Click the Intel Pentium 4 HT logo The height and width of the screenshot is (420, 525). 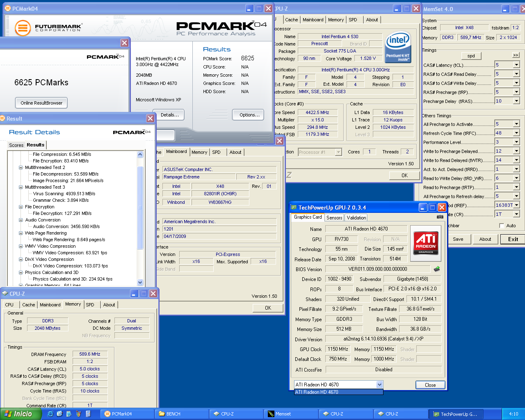point(397,47)
